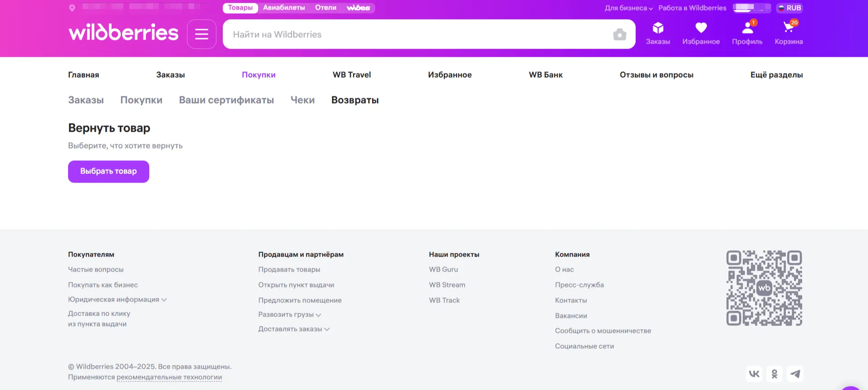This screenshot has height=390, width=868.
Task: Open the Odnoklassniki social icon
Action: (775, 374)
